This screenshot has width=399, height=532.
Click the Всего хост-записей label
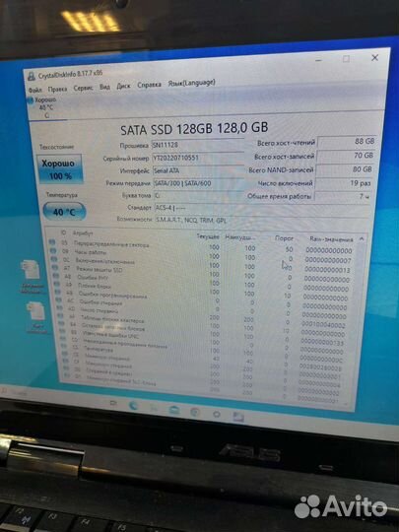pos(284,157)
